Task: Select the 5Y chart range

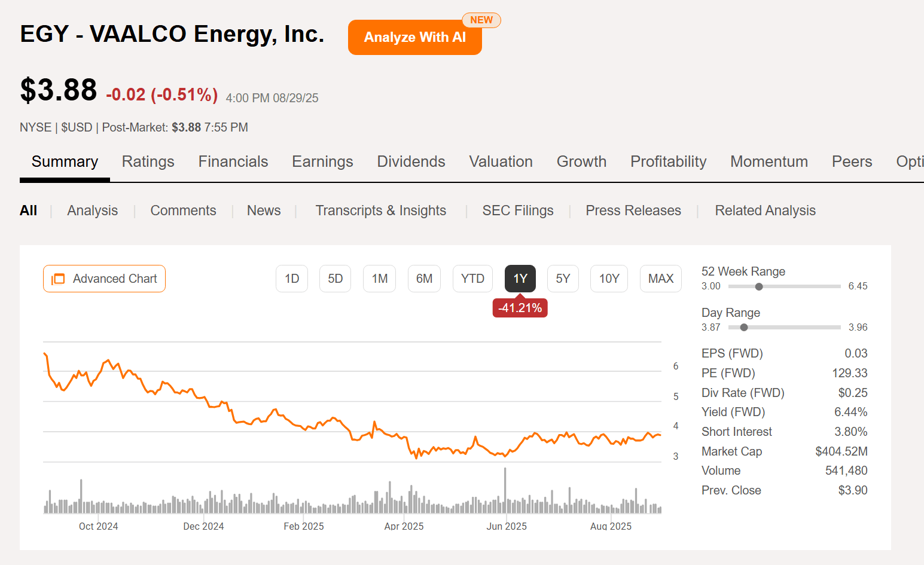Action: [x=563, y=279]
